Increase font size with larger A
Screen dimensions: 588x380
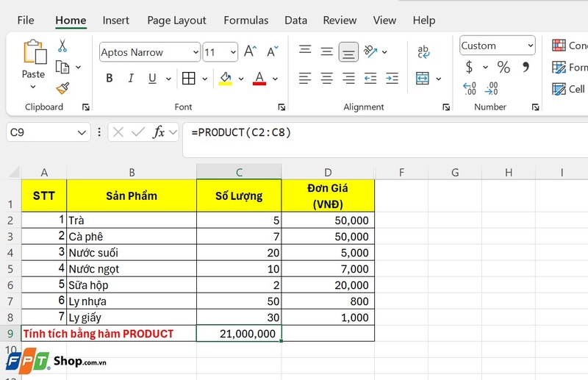(x=250, y=51)
